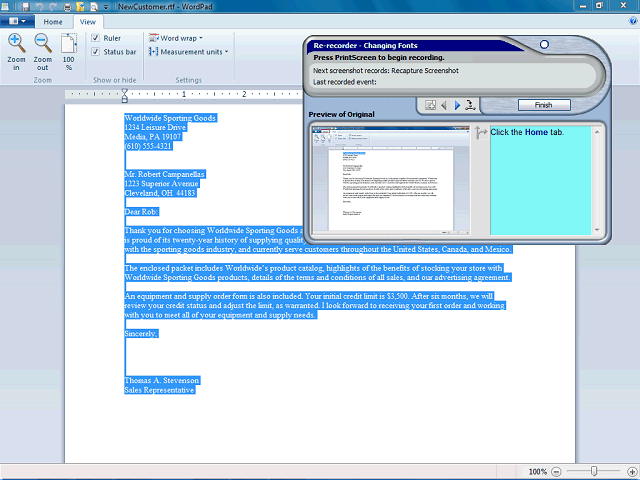Image resolution: width=640 pixels, height=480 pixels.
Task: Go to previous step with gray arrow
Action: [x=444, y=105]
